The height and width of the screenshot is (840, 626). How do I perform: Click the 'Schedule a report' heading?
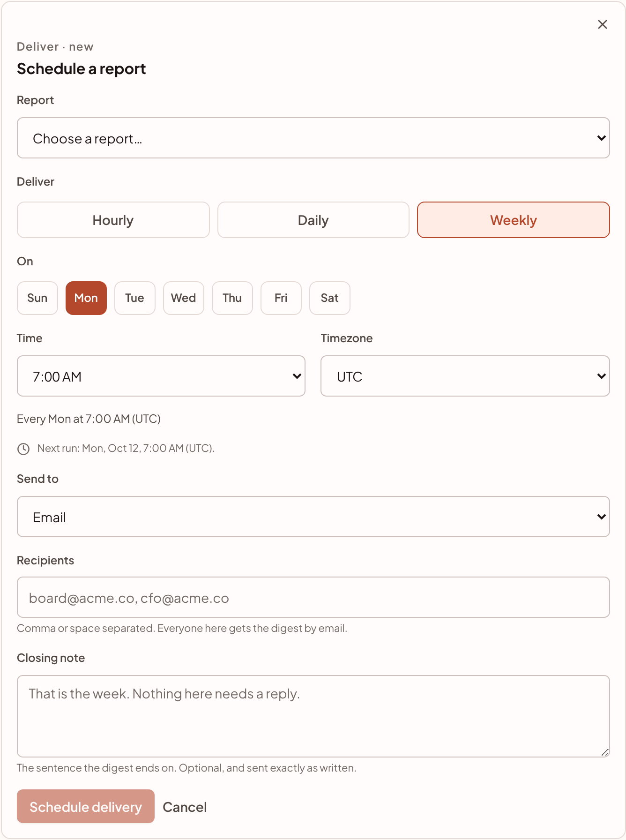[82, 69]
